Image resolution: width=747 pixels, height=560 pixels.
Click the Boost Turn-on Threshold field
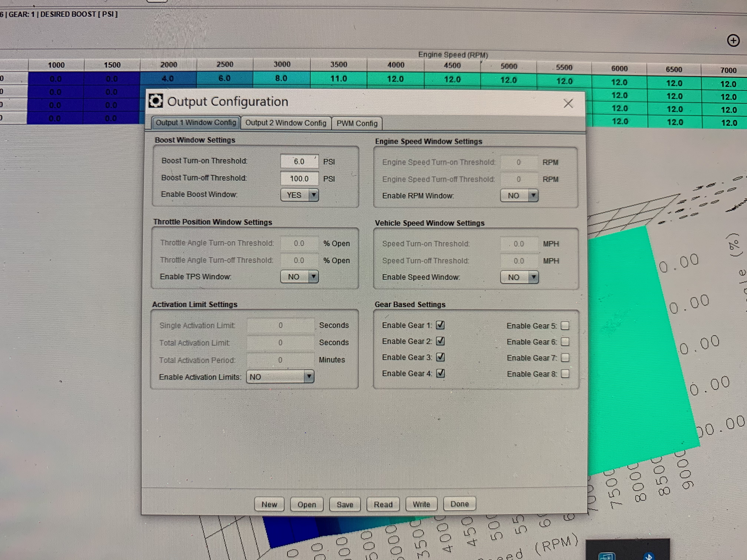click(299, 161)
